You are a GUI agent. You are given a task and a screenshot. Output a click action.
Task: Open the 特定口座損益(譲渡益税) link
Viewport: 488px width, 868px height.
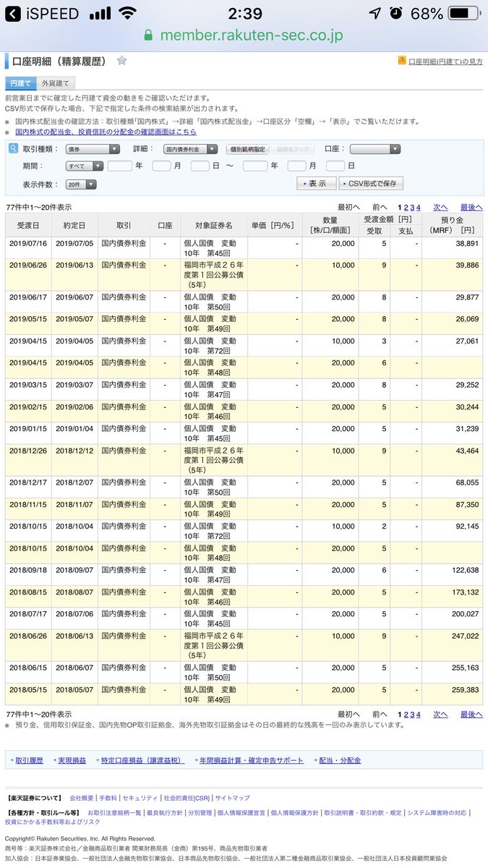pyautogui.click(x=142, y=760)
